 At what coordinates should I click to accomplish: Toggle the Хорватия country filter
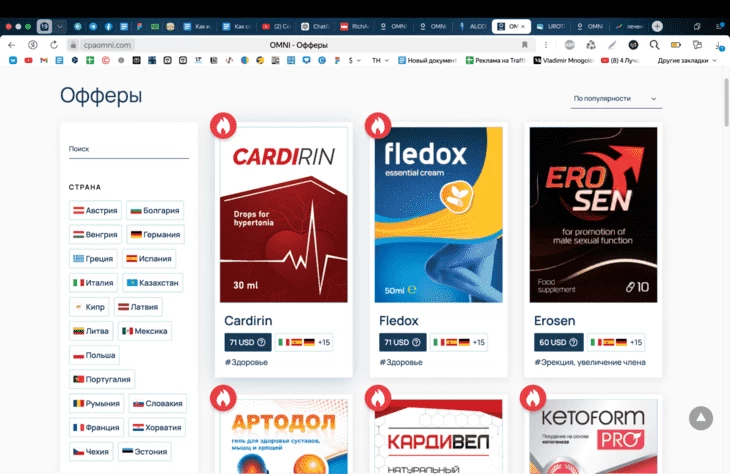(157, 427)
